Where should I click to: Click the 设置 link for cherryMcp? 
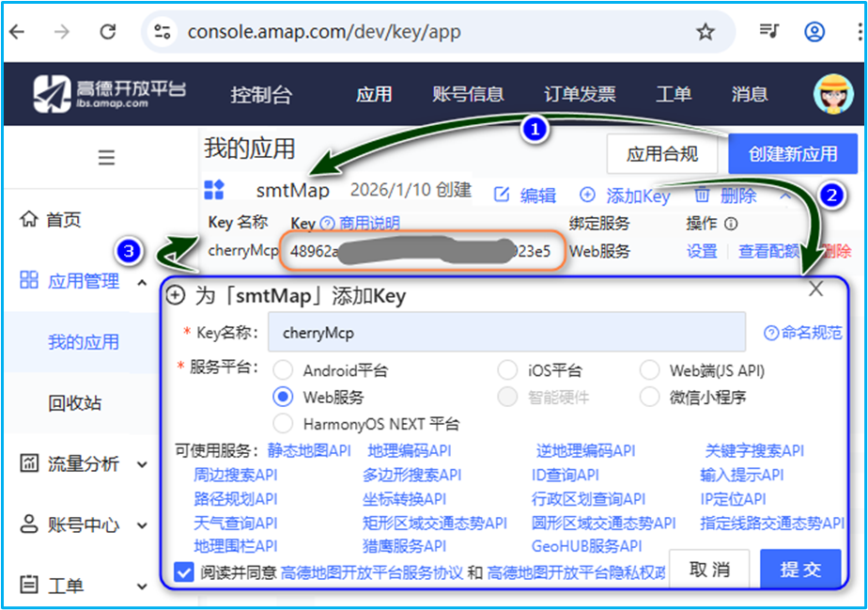click(702, 251)
